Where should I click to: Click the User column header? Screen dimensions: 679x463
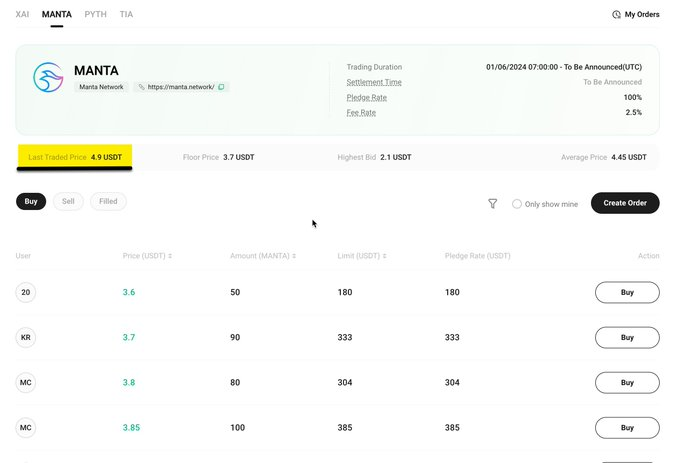[23, 256]
